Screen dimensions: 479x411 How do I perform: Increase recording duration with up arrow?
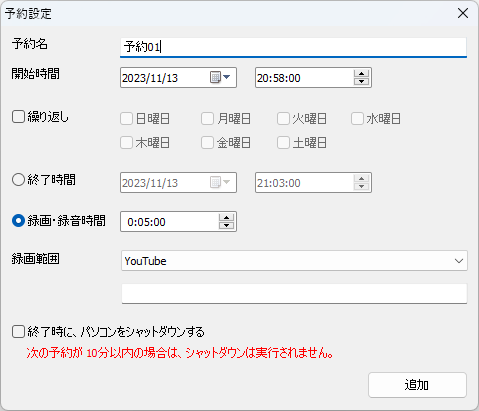click(x=226, y=218)
